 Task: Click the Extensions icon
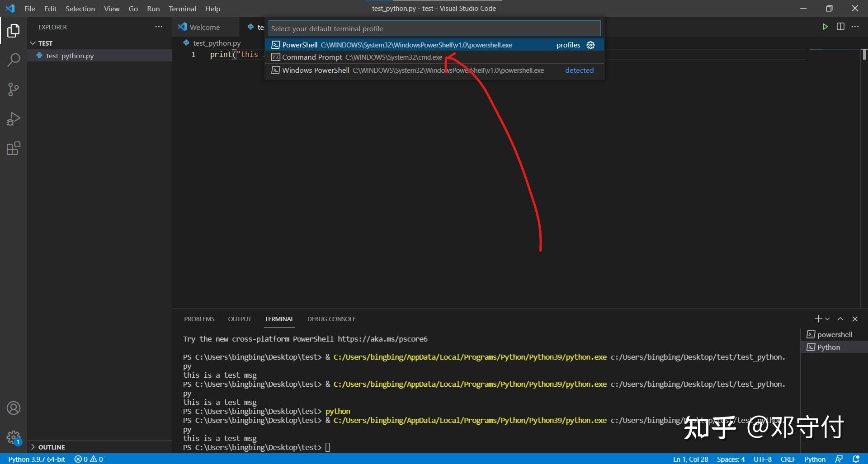(x=14, y=148)
